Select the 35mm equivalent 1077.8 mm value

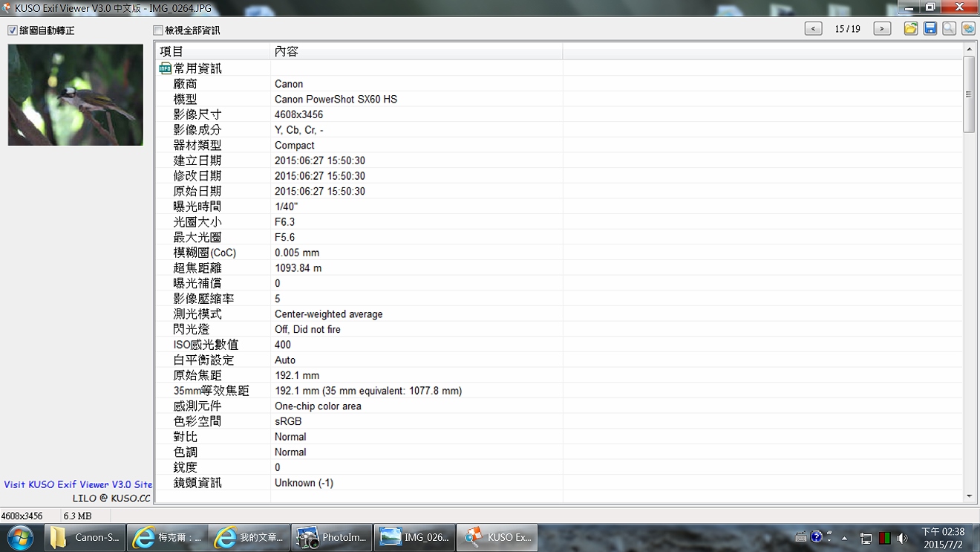click(368, 391)
